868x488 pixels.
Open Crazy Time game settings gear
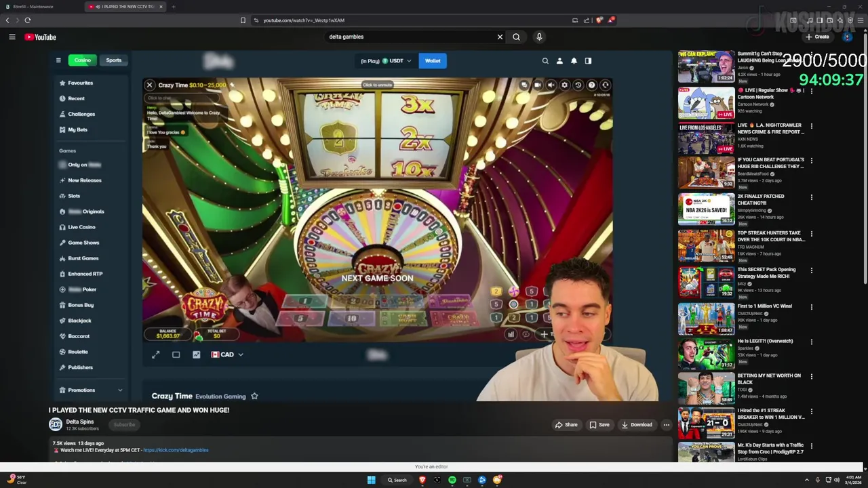pos(564,85)
